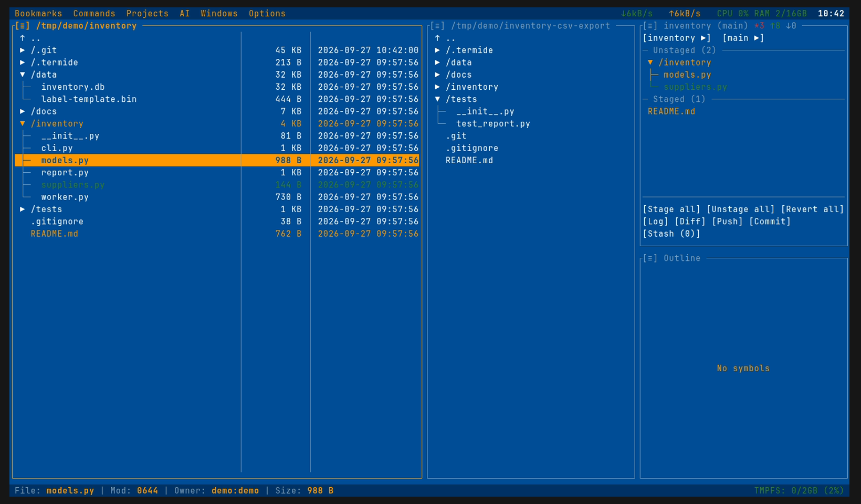Open the Projects menu

tap(148, 14)
